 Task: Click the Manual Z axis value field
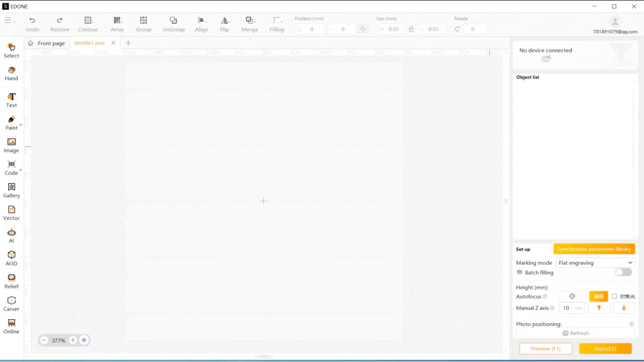pos(572,308)
